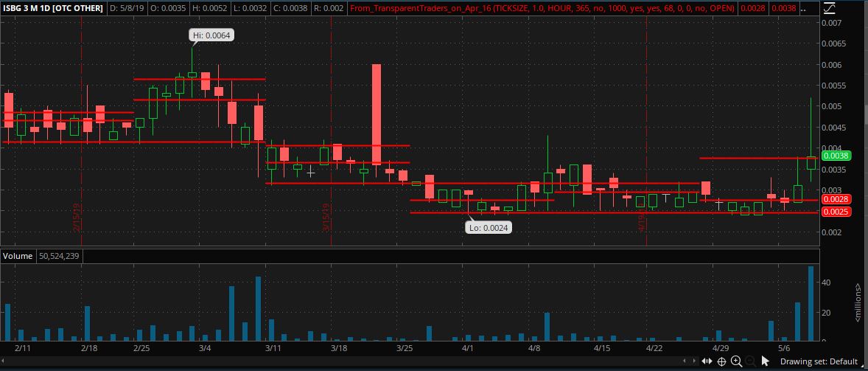The width and height of the screenshot is (868, 371).
Task: Click the 0.0028 study value in header
Action: click(755, 8)
